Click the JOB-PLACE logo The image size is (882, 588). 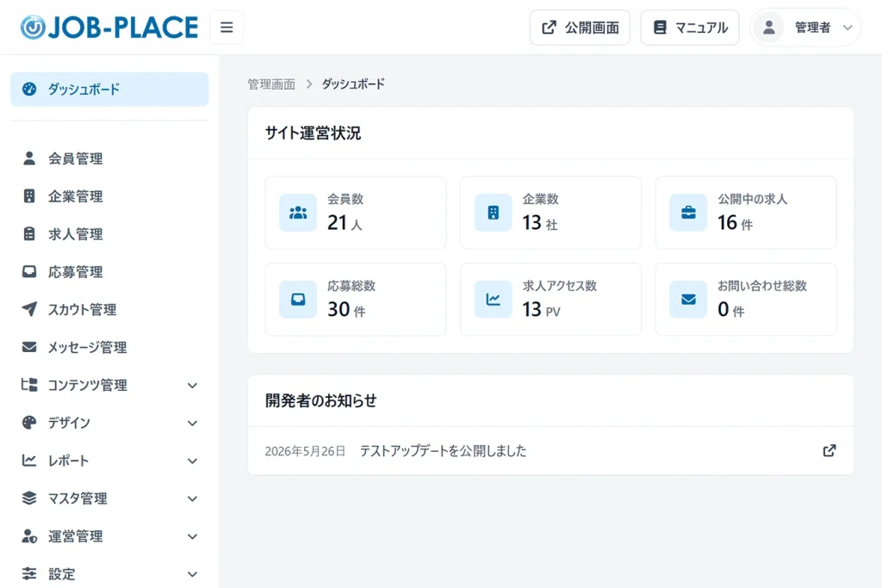109,27
